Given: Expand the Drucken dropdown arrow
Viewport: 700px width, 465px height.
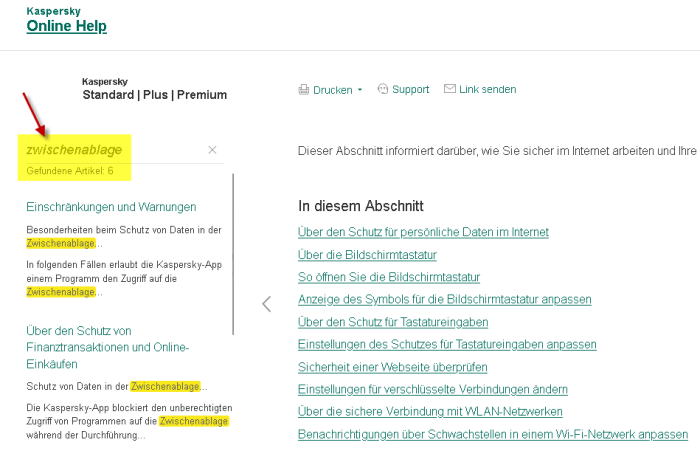Looking at the screenshot, I should (360, 90).
